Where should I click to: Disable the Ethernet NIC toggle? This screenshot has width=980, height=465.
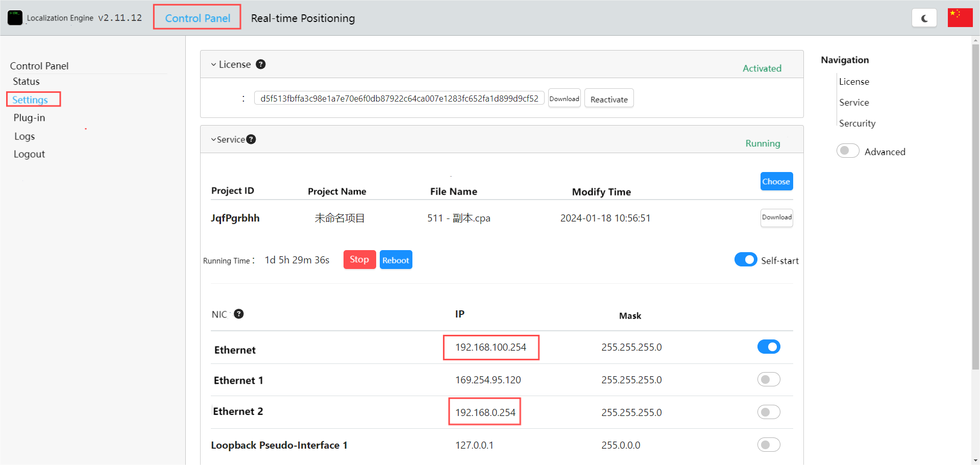pos(768,347)
